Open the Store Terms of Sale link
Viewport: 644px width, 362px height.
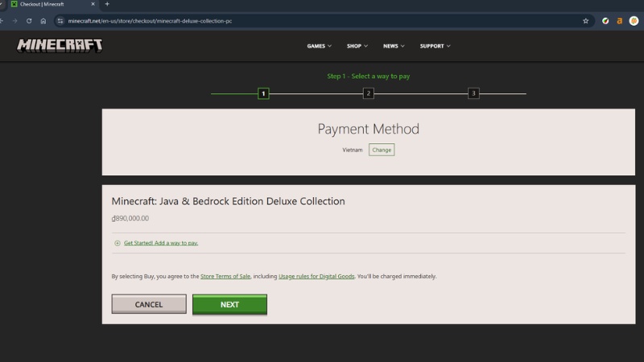pos(225,277)
